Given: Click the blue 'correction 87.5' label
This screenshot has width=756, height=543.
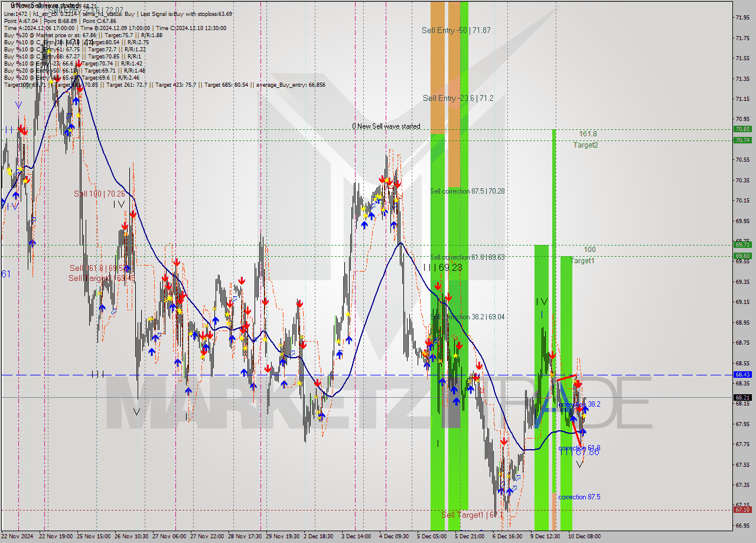Looking at the screenshot, I should pos(579,497).
